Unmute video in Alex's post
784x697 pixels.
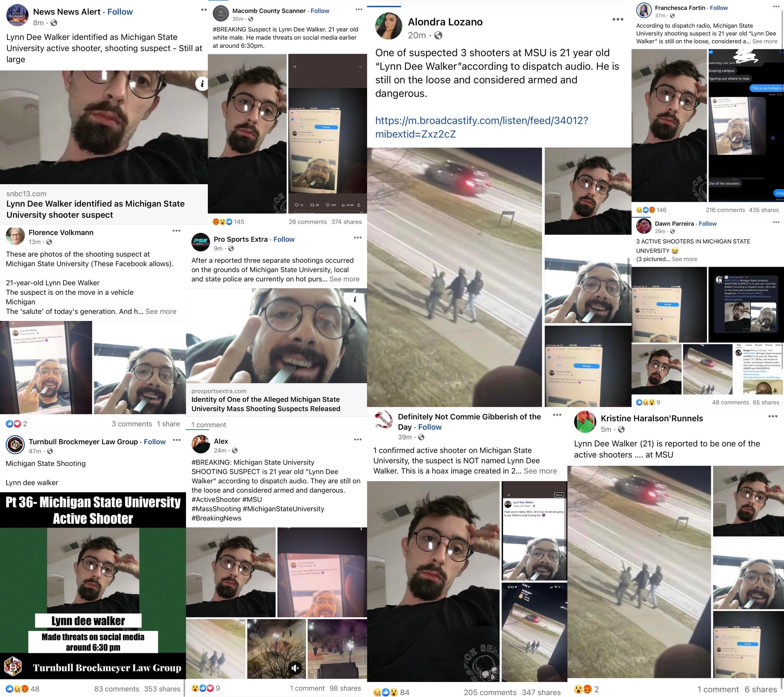[x=295, y=668]
